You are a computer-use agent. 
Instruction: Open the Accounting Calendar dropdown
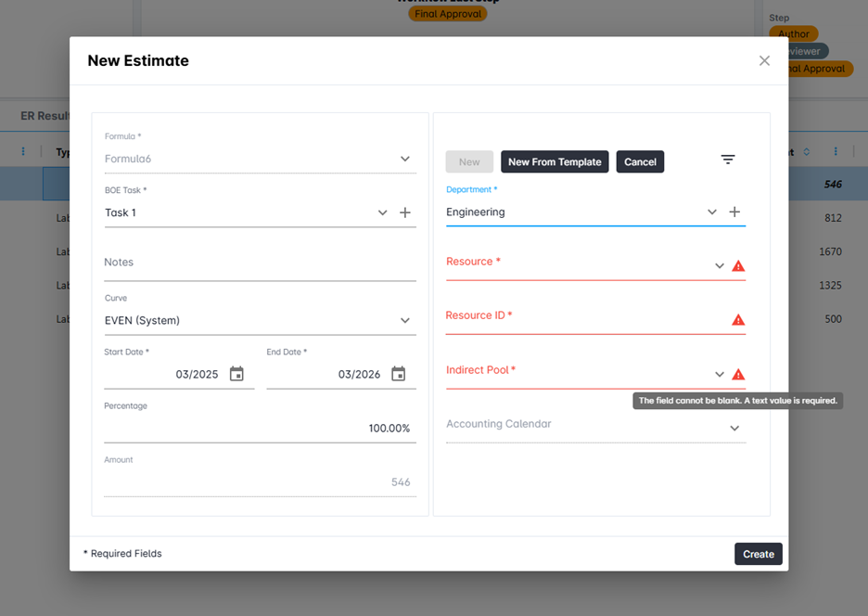point(734,428)
